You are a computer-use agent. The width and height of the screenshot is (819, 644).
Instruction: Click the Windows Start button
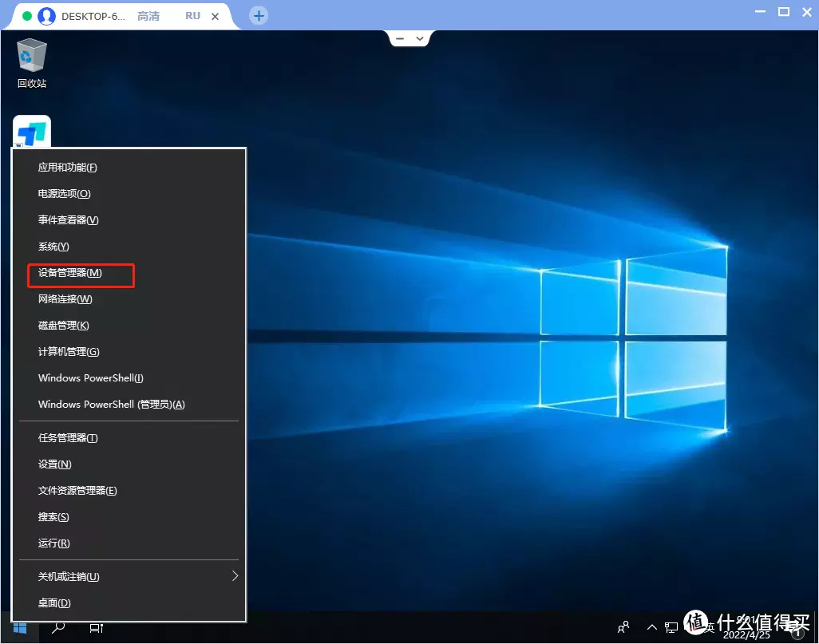pos(20,628)
